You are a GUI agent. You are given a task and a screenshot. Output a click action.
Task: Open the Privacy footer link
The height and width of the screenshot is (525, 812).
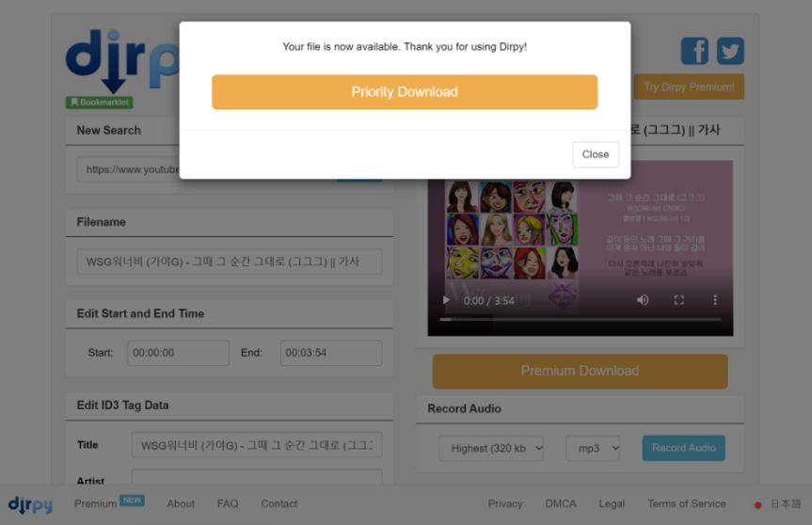point(505,503)
